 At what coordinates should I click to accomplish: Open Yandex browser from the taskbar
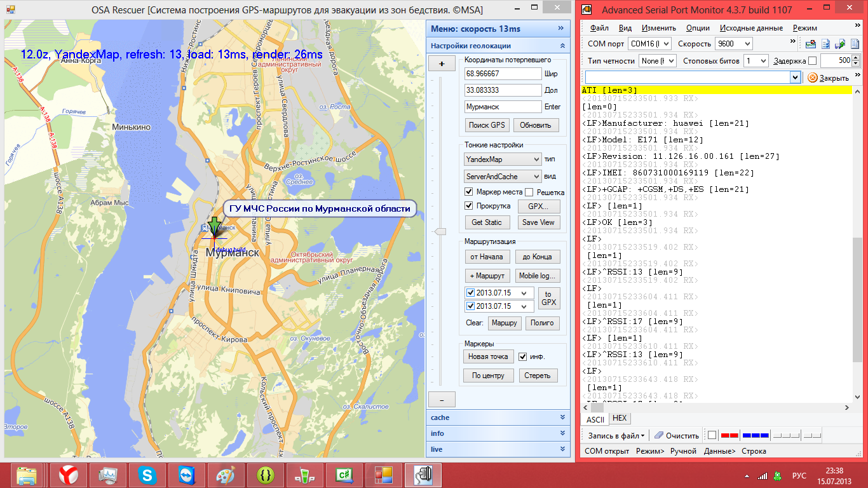pos(68,475)
